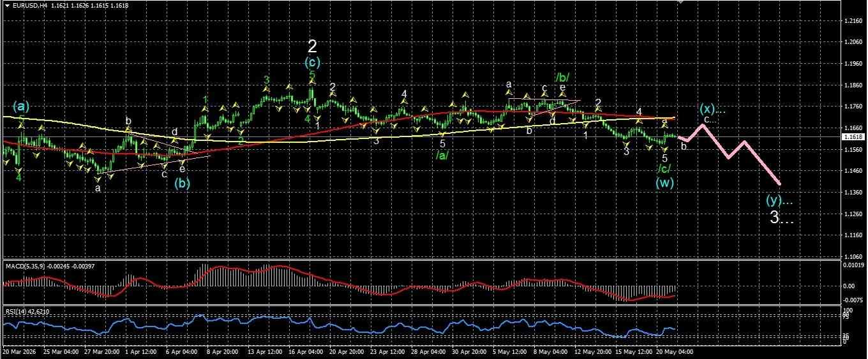
Task: Select the EURUSD,H4 chart title text
Action: (x=29, y=5)
